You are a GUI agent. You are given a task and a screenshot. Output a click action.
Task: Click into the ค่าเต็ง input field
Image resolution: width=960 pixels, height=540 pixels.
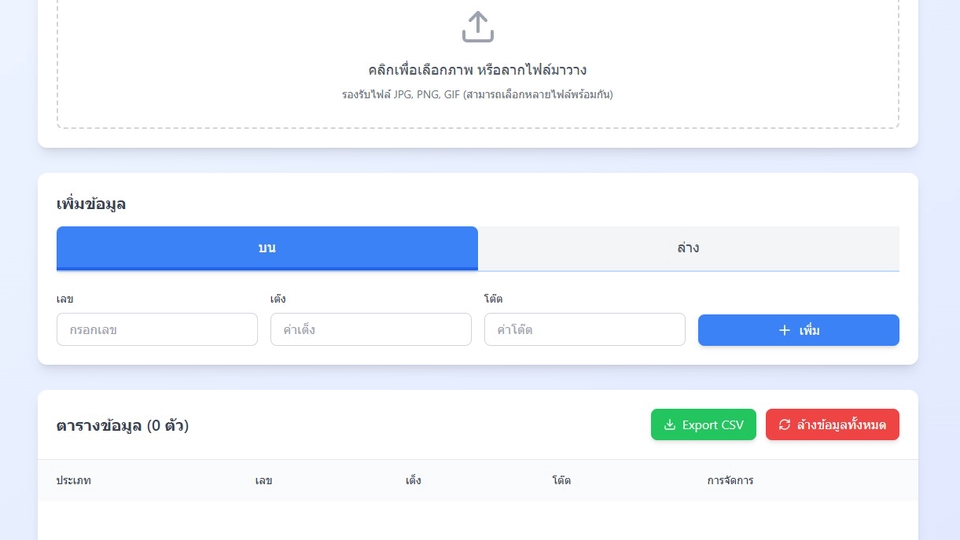[x=370, y=330]
